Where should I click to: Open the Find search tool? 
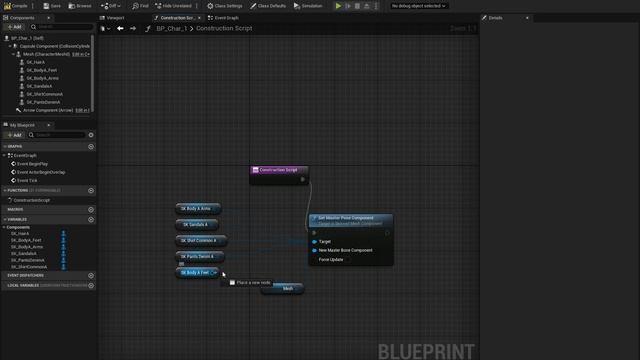coord(140,6)
